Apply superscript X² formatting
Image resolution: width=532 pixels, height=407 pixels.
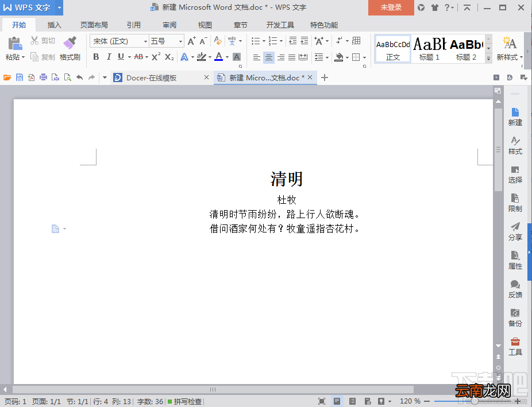point(156,57)
